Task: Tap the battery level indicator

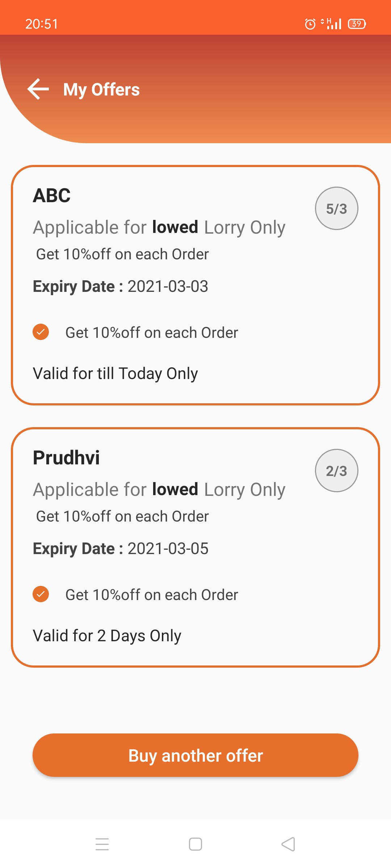Action: 357,24
